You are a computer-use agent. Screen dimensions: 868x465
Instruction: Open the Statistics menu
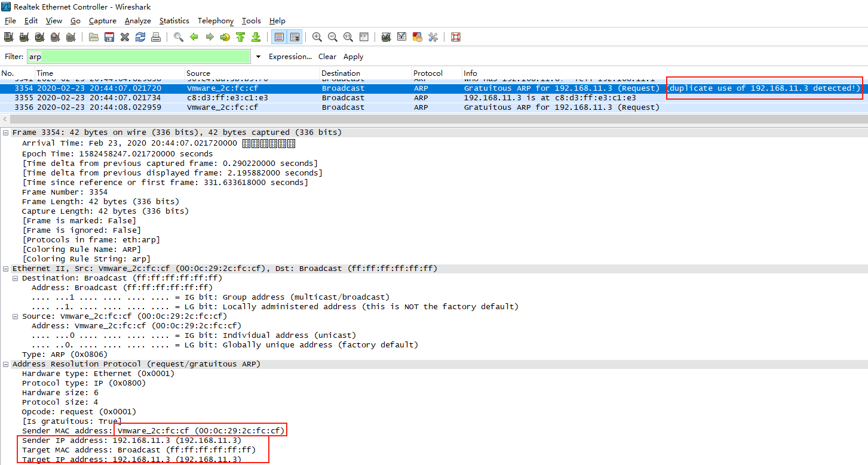point(174,20)
